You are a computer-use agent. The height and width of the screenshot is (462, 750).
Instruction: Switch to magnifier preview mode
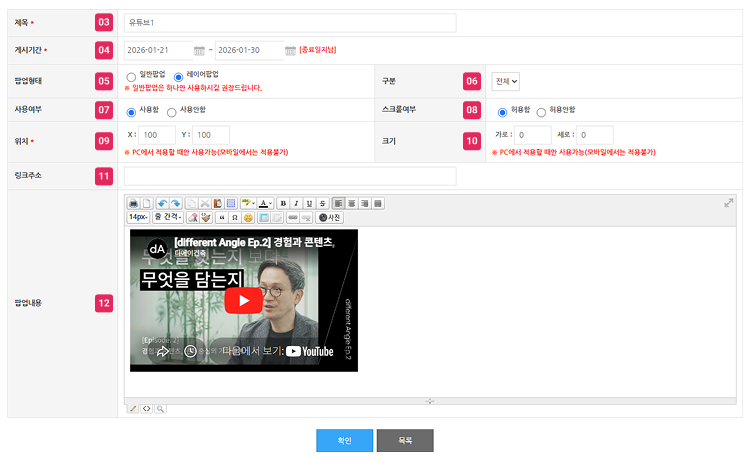[160, 409]
